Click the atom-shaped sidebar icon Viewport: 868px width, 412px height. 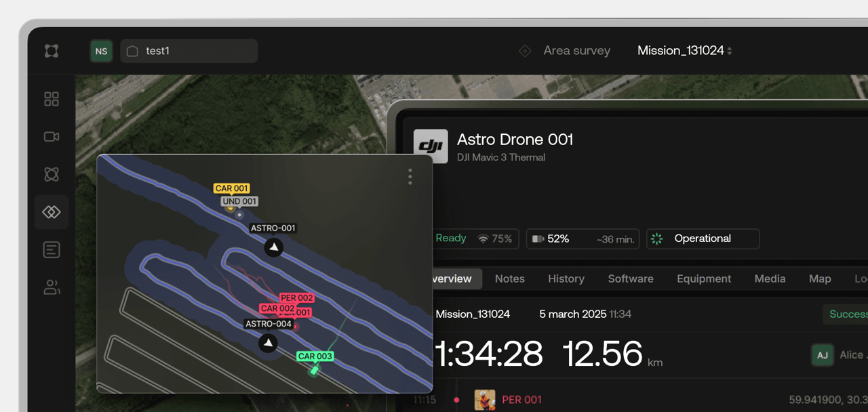pos(52,174)
